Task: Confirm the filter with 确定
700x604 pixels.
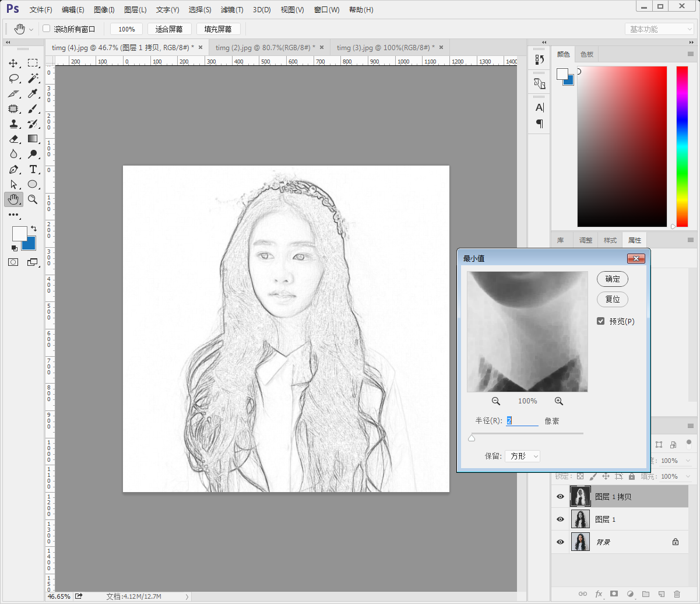Action: pos(613,279)
